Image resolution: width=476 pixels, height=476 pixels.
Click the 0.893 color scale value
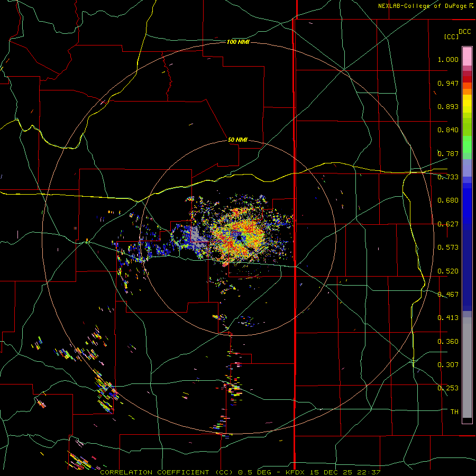[x=448, y=106]
